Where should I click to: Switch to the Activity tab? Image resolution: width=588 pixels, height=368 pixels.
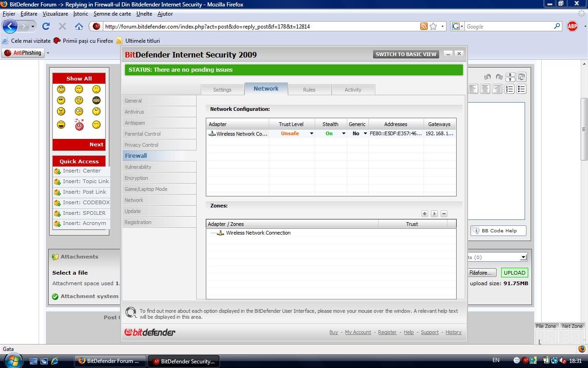(353, 90)
